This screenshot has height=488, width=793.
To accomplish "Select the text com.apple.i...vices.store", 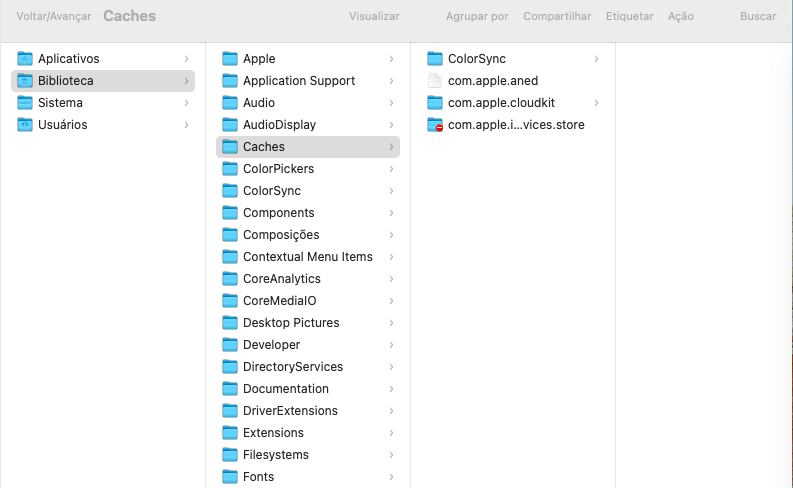I will 516,125.
